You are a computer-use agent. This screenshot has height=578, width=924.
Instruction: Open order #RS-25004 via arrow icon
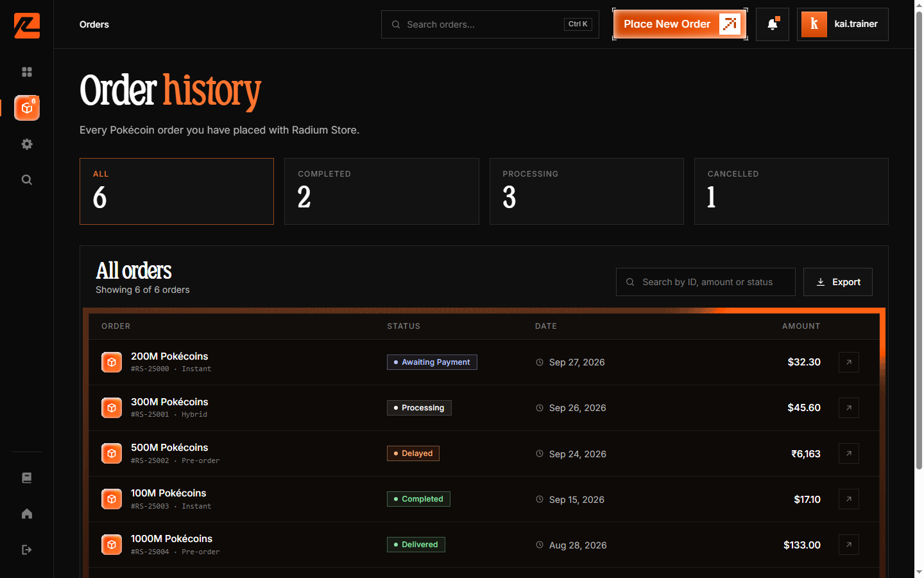coord(849,545)
